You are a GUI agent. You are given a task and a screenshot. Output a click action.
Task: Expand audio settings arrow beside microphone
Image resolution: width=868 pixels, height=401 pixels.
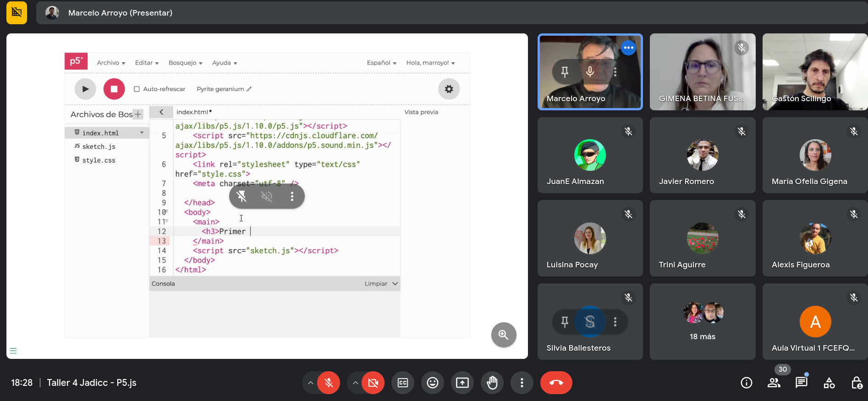pyautogui.click(x=310, y=383)
